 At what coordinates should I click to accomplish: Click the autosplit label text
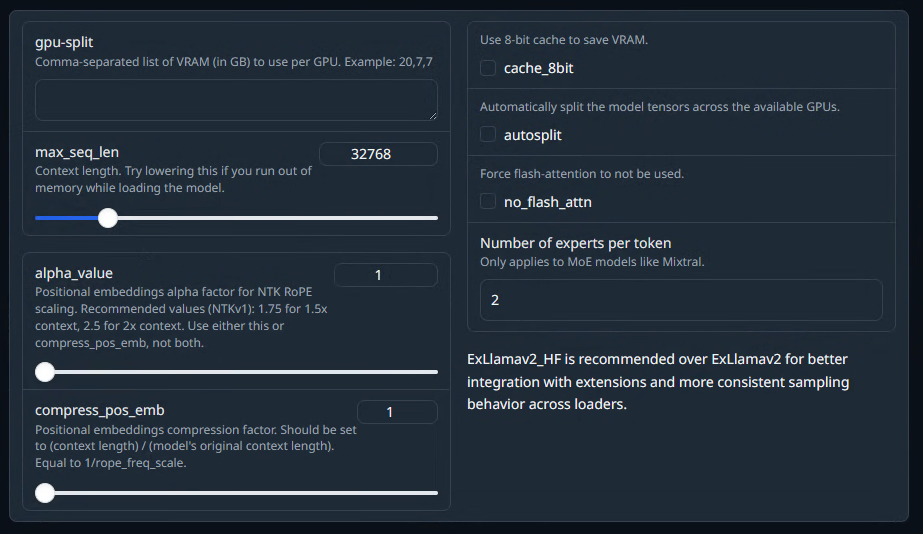point(533,135)
